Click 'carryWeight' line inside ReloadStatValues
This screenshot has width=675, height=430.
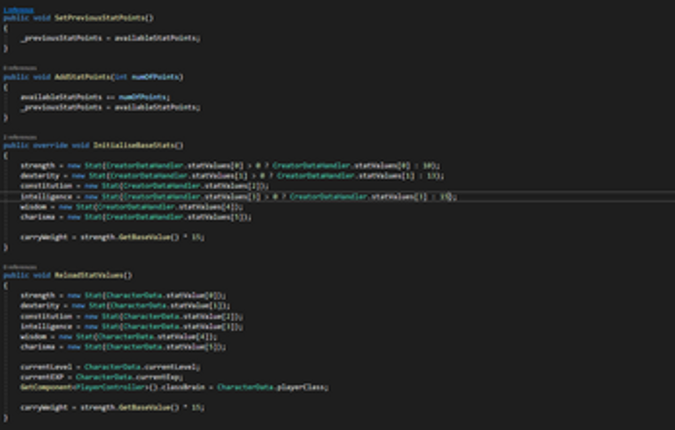(x=112, y=407)
